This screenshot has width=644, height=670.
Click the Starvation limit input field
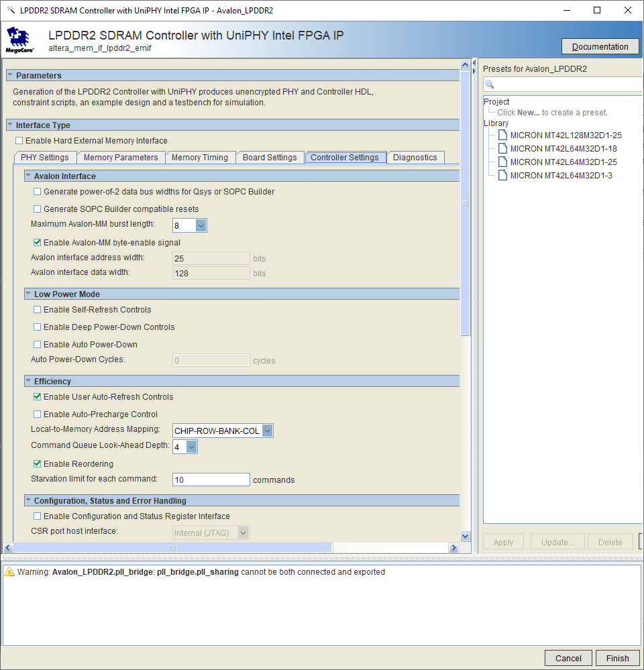click(x=211, y=480)
